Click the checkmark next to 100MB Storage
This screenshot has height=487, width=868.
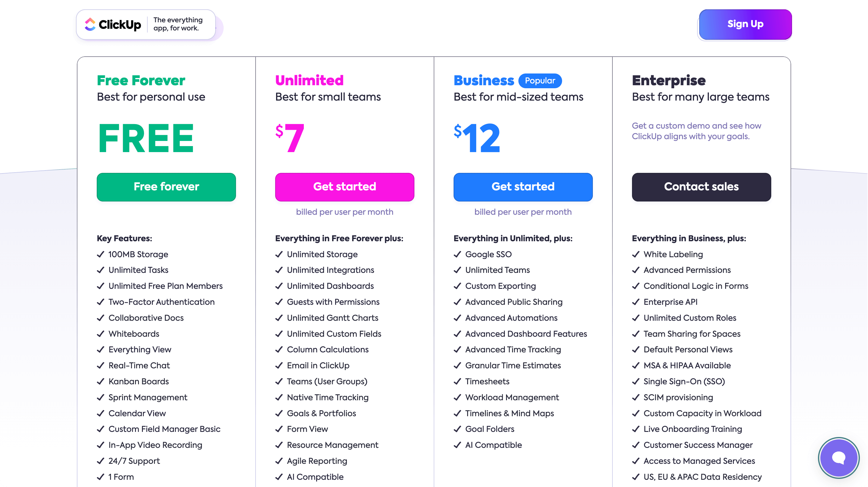coord(101,254)
